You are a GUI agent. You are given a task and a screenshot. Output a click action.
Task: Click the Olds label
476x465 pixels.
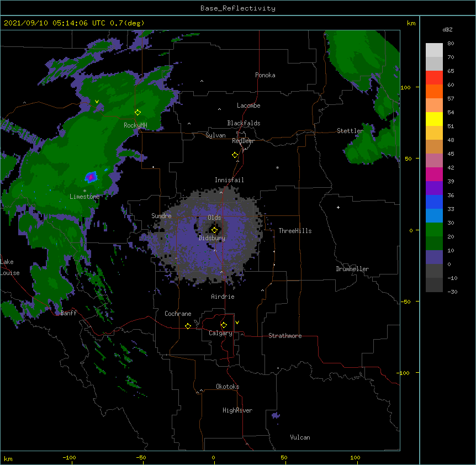[214, 218]
